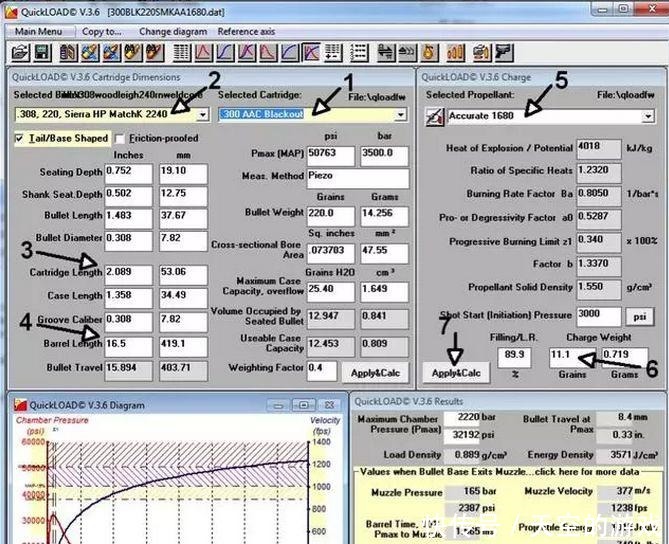The width and height of the screenshot is (669, 544).
Task: Click the Diagram window's small title icon
Action: [x=20, y=404]
